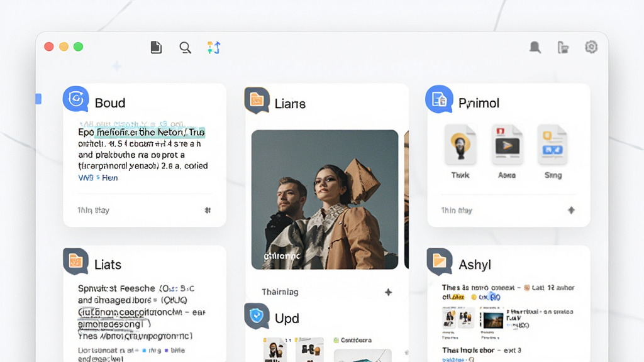Click the star icon beside Thairning

click(x=388, y=292)
